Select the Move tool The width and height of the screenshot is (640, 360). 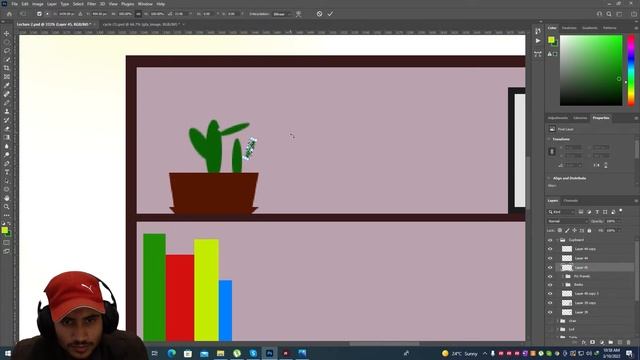pyautogui.click(x=7, y=33)
